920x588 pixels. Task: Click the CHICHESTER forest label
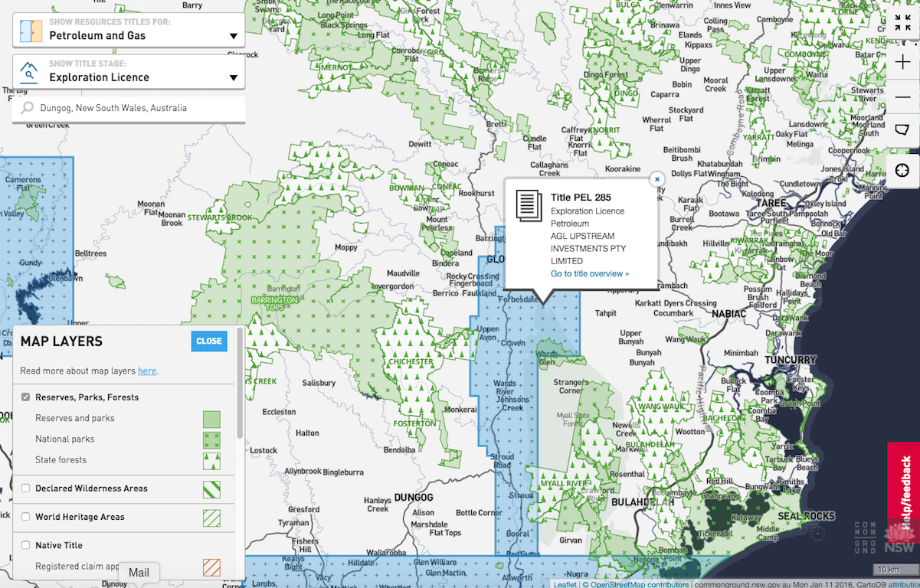coord(411,361)
